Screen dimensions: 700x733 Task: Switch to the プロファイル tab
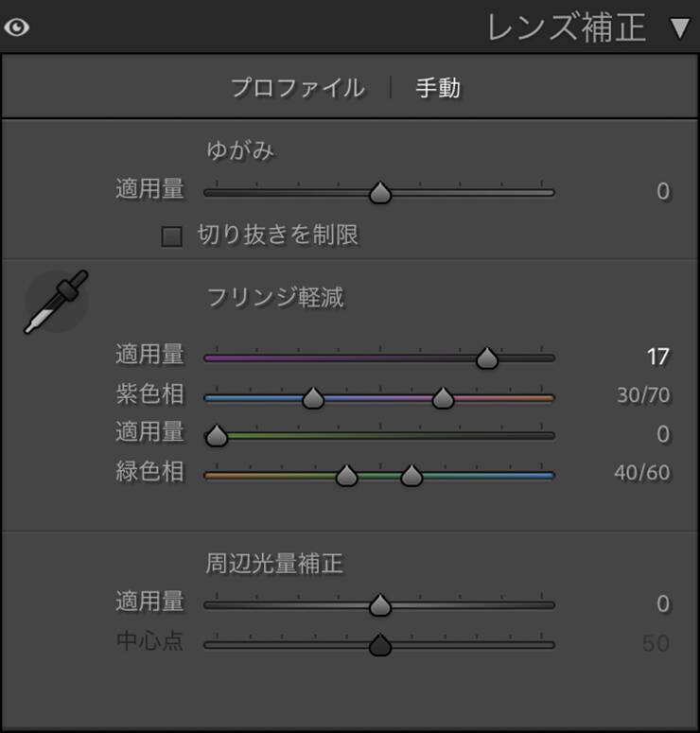click(298, 88)
